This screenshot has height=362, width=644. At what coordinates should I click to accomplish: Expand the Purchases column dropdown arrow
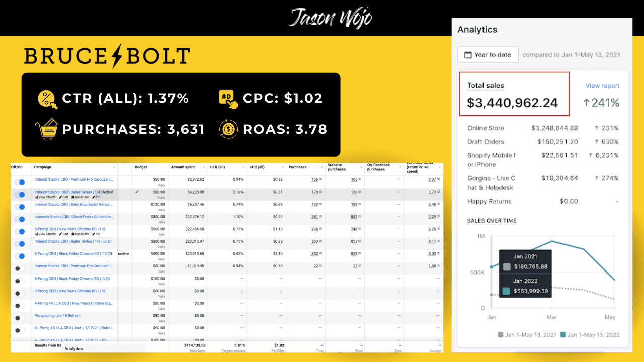320,167
